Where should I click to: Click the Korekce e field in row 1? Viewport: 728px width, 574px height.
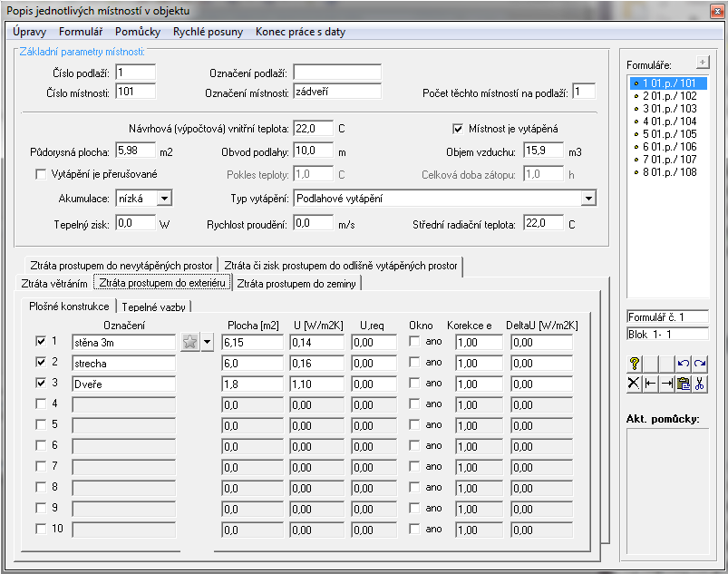point(479,343)
